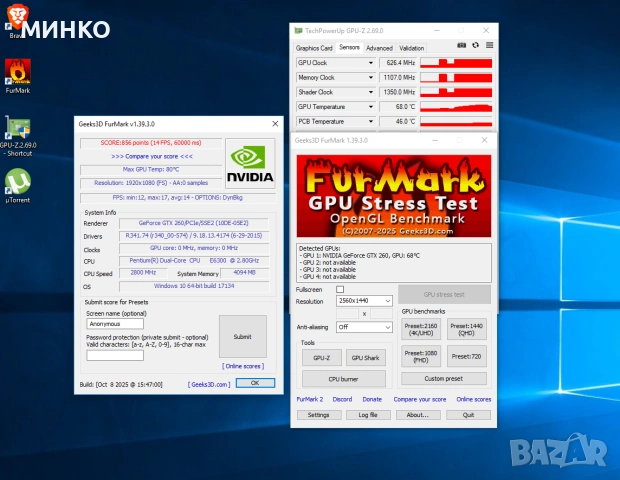Viewport: 620px width, 480px height.
Task: Run the Preset:1080 (FHD) benchmark
Action: 421,356
